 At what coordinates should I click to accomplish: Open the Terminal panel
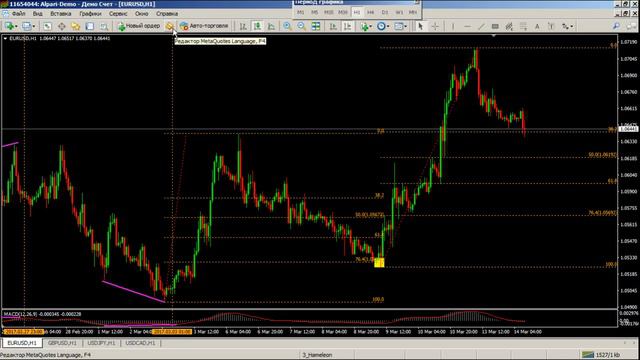pos(90,26)
